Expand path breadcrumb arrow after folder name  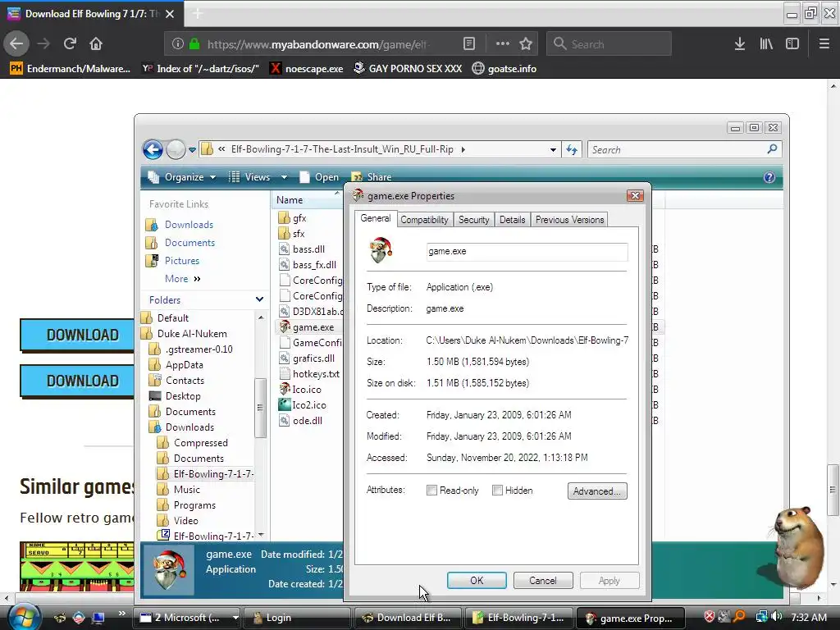coord(463,149)
